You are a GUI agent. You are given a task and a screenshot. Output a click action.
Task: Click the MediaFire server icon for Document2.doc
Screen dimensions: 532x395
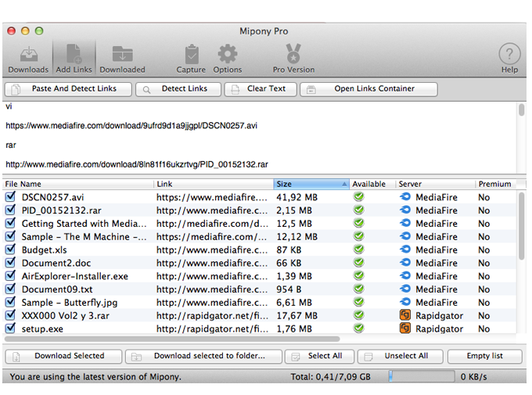tap(405, 262)
